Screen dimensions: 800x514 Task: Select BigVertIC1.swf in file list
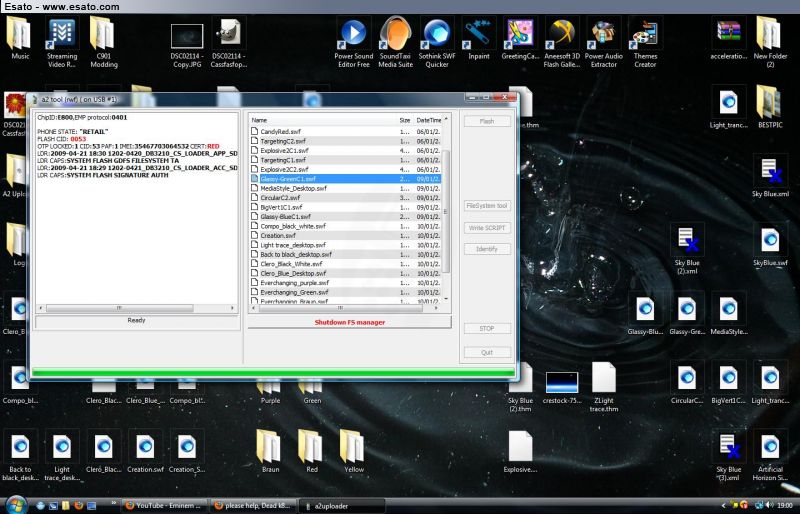(345, 207)
